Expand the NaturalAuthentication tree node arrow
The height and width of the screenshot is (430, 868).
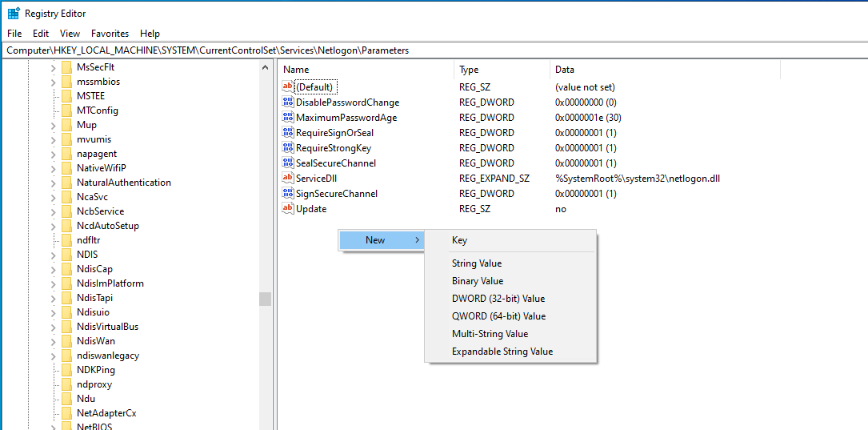coord(53,183)
